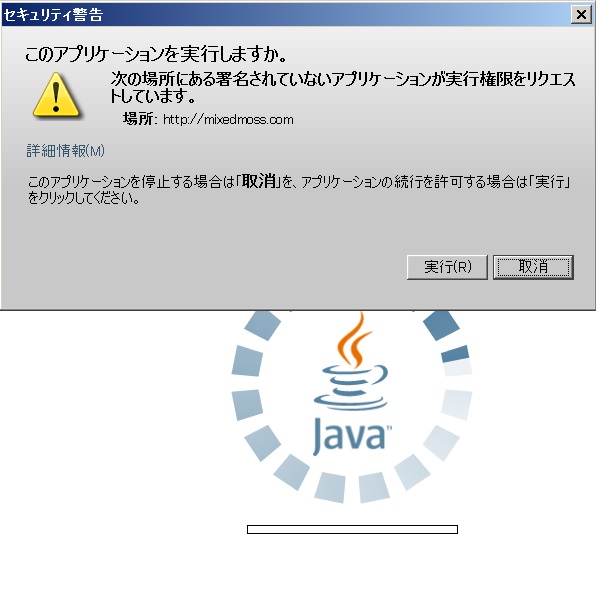Click the saucer beneath the Java cup

[x=350, y=402]
